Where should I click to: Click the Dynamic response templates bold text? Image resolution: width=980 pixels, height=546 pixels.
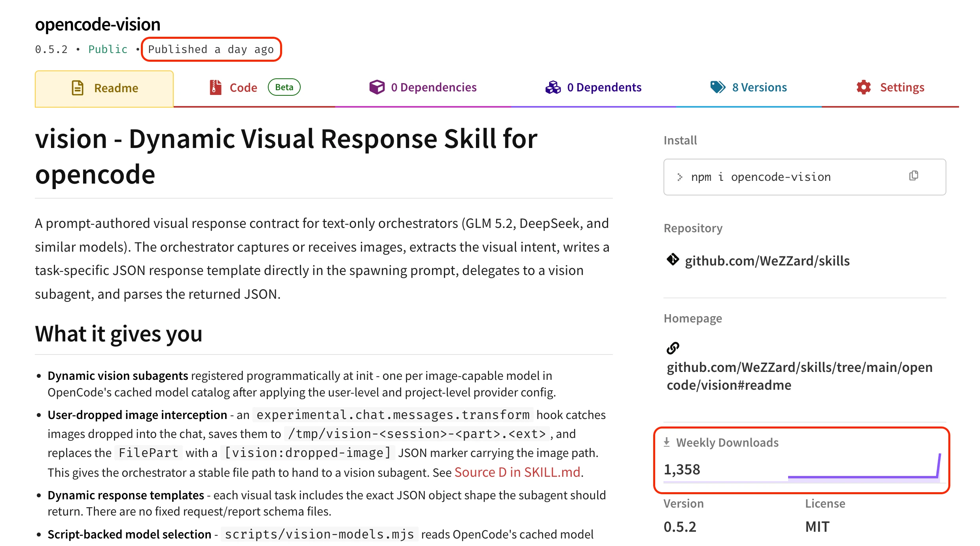point(126,495)
